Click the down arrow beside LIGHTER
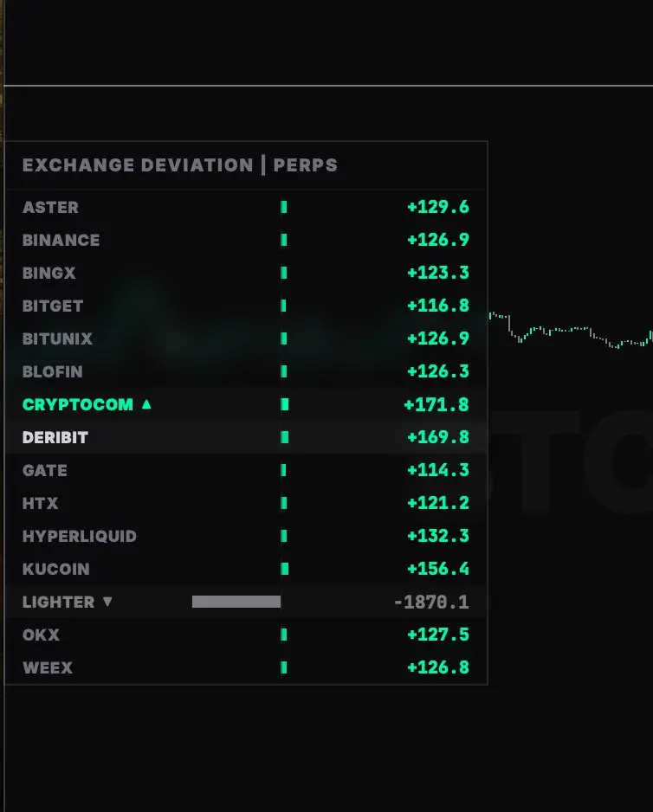This screenshot has width=653, height=812. [x=107, y=602]
